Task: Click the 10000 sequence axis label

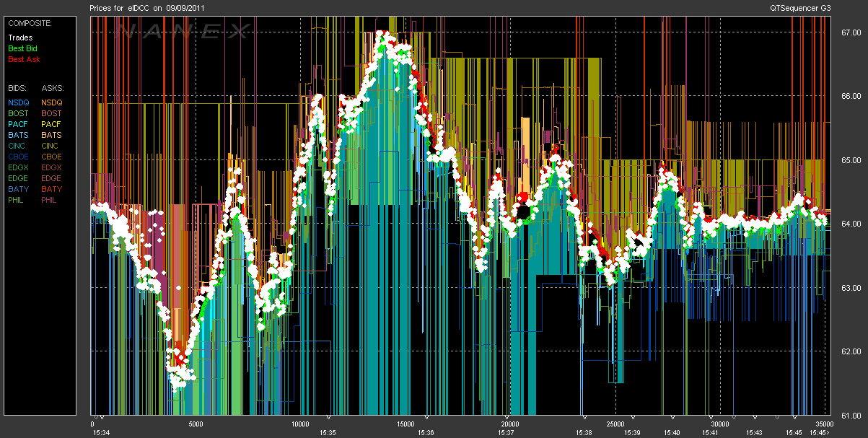Action: coord(300,424)
